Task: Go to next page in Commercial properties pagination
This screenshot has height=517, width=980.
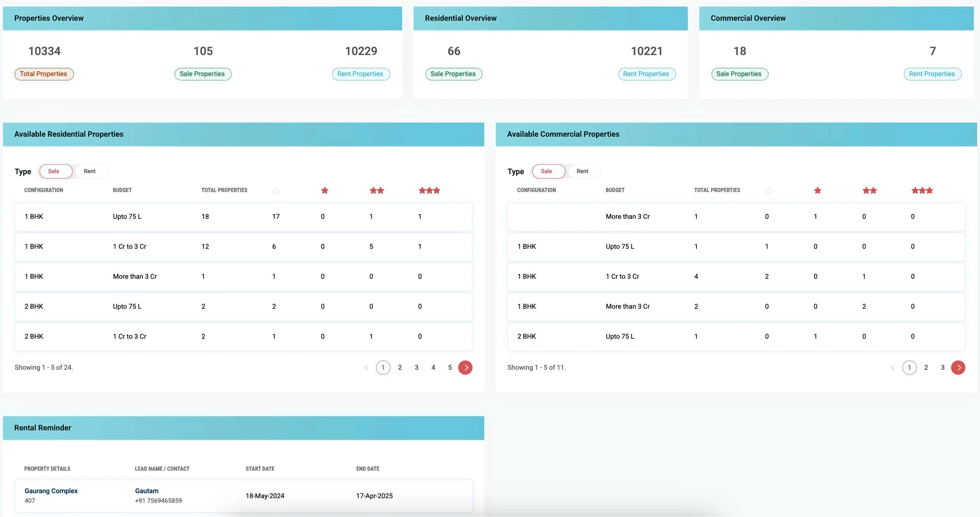Action: point(958,367)
